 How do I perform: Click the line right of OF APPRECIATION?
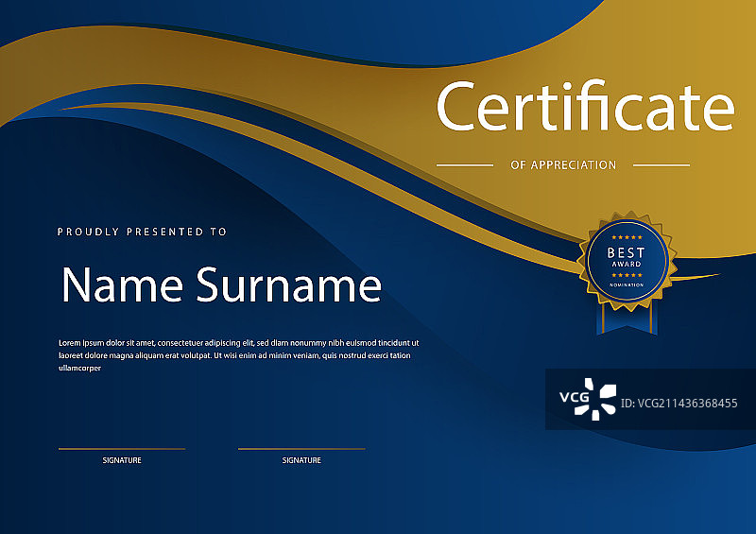click(661, 165)
